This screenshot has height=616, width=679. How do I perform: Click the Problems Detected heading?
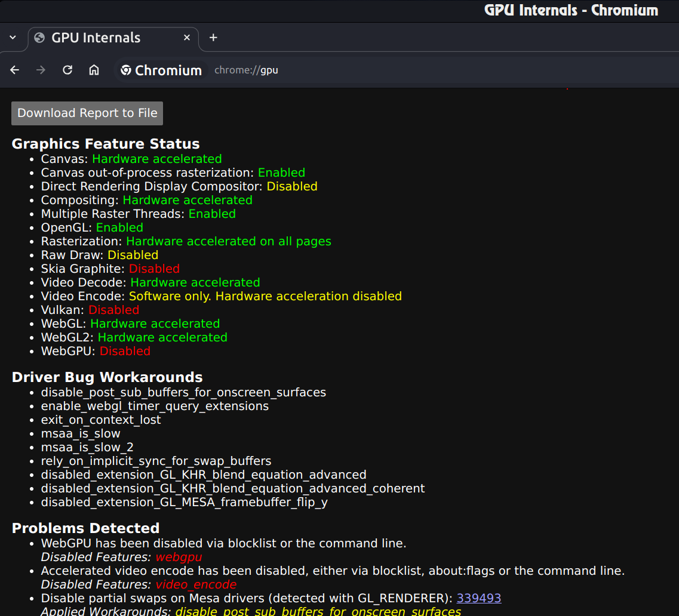(86, 528)
